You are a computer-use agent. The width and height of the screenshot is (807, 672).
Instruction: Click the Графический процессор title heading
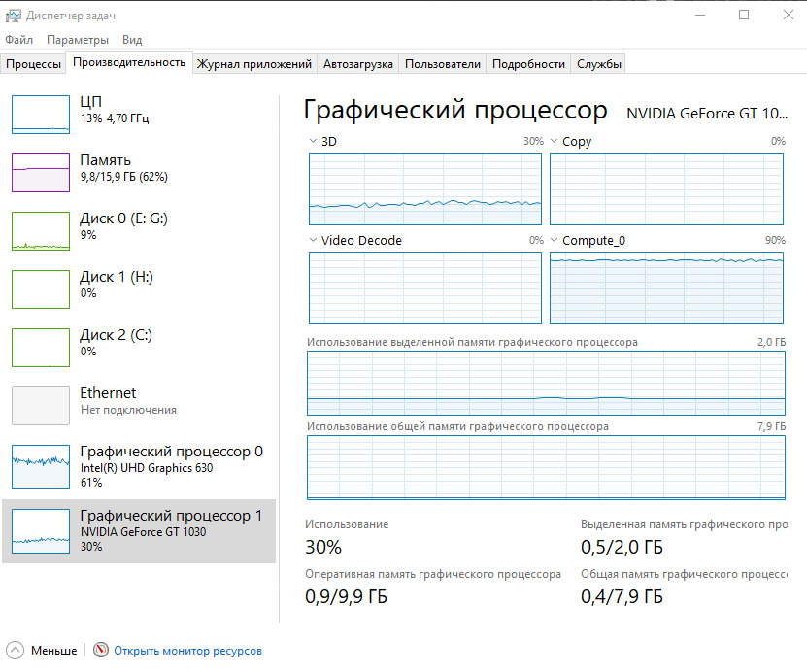[x=455, y=110]
